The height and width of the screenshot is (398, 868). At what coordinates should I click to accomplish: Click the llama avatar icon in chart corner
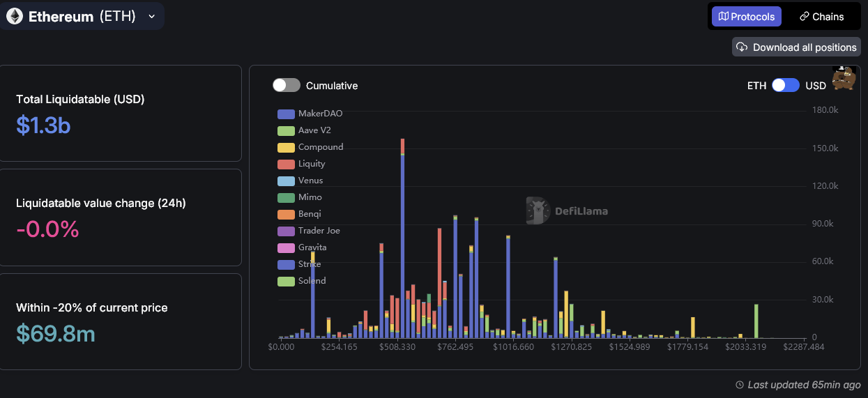[844, 78]
